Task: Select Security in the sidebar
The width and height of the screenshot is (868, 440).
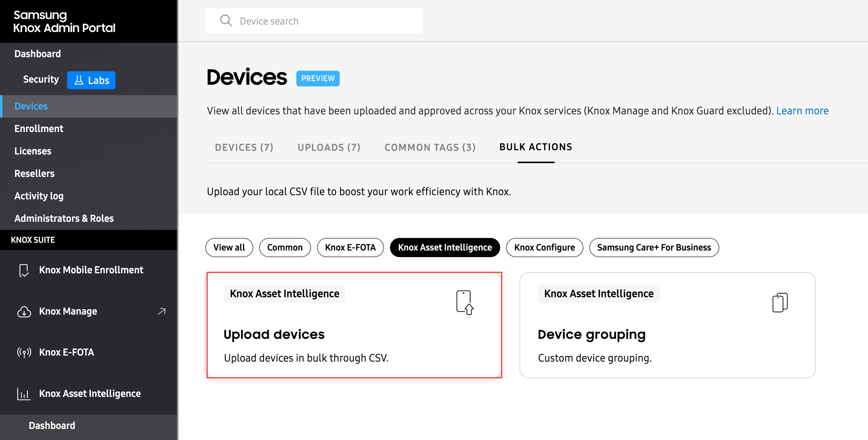Action: pos(41,79)
